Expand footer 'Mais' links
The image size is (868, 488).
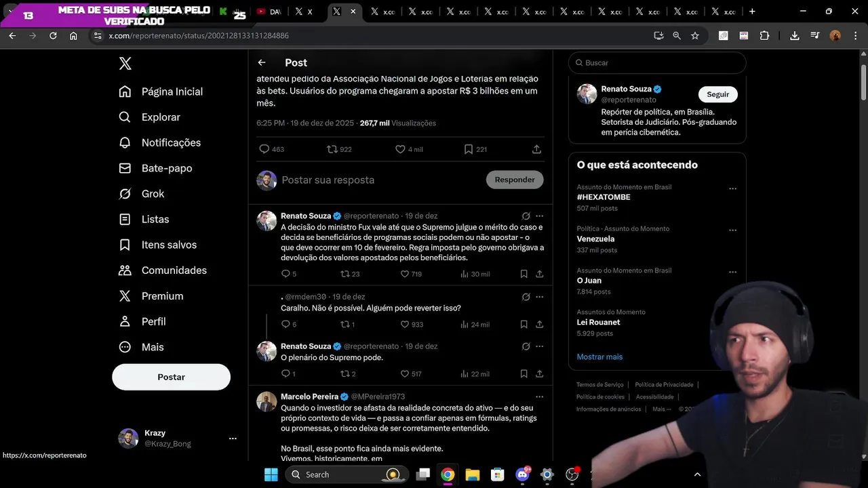point(662,409)
